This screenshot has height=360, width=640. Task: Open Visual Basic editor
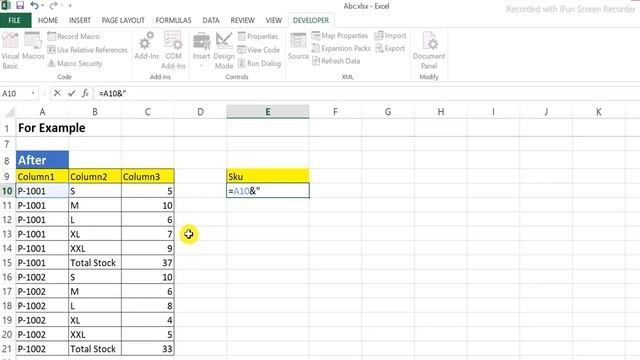[x=10, y=50]
